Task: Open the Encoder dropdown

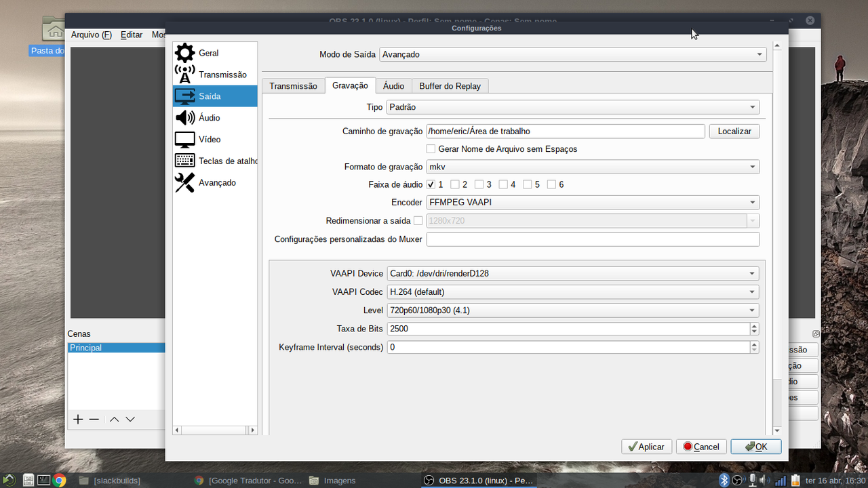Action: 593,202
